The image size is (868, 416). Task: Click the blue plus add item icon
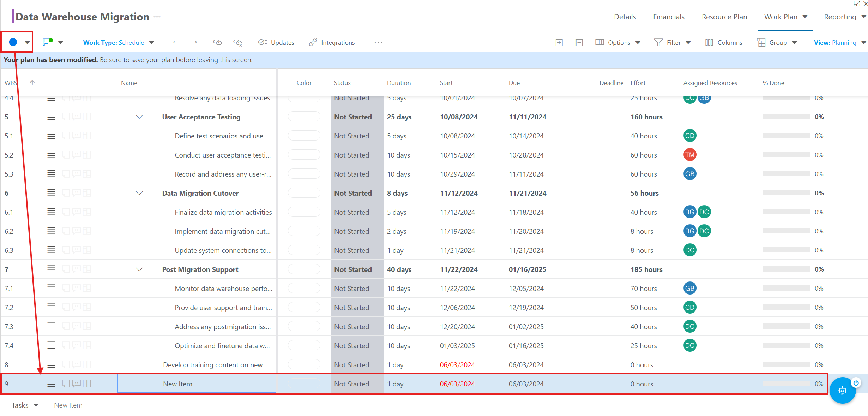coord(13,42)
